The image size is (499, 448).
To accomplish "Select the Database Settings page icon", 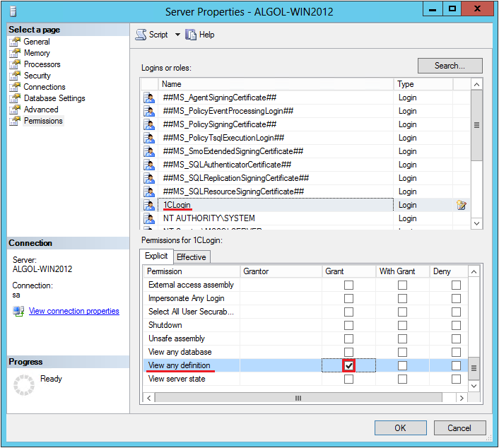I will 15,98.
